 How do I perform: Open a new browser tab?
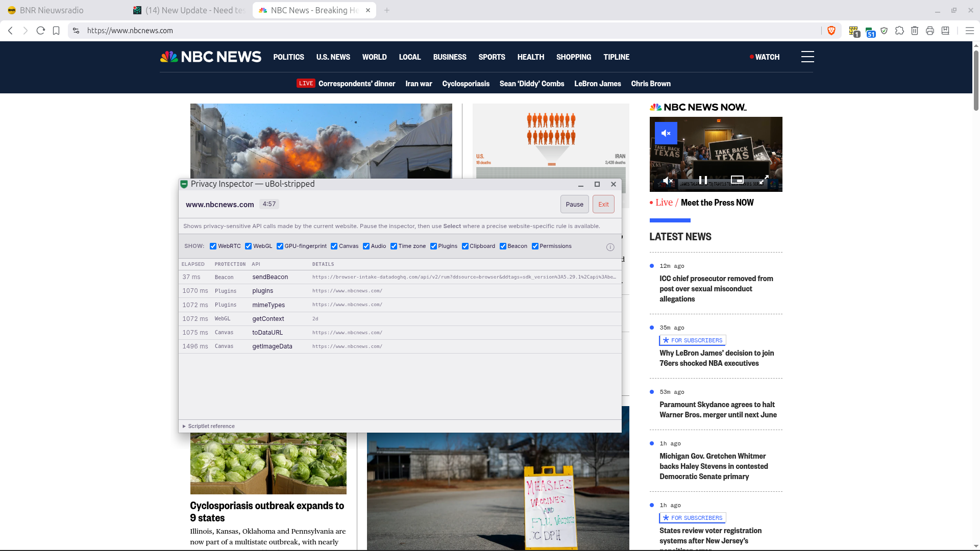click(387, 10)
